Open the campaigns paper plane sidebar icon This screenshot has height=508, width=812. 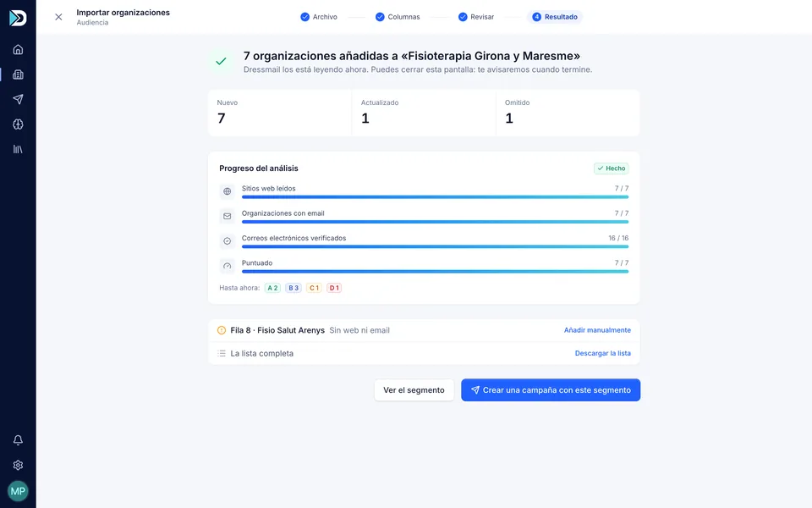(x=18, y=100)
